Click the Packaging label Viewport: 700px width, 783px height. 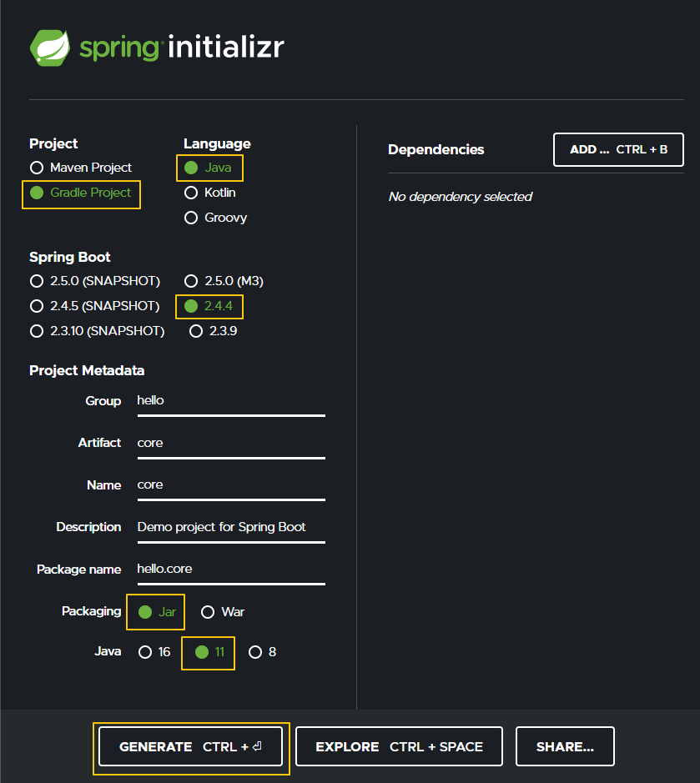click(92, 611)
